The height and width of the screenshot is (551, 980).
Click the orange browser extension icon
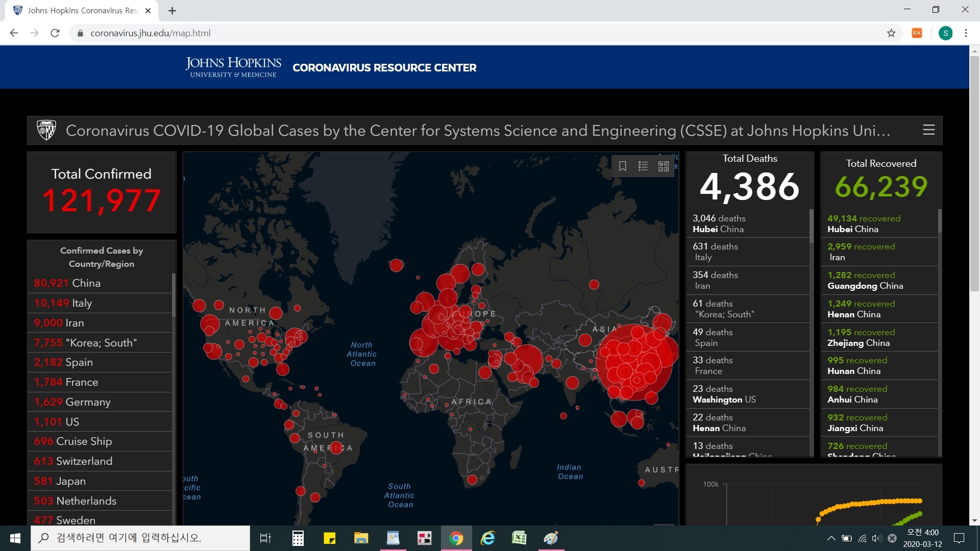[917, 33]
